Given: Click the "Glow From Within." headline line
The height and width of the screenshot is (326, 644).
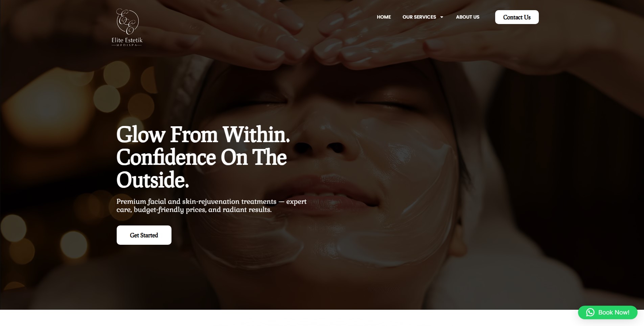Looking at the screenshot, I should (203, 134).
